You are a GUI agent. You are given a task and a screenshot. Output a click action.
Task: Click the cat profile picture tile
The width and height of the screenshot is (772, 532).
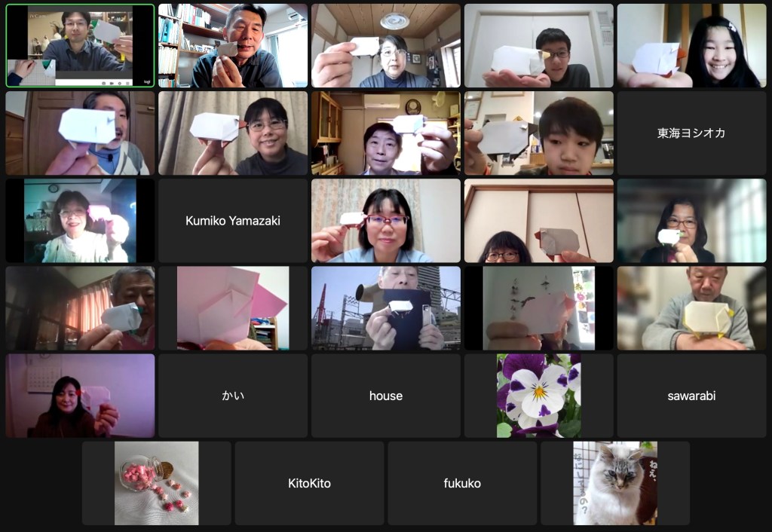pyautogui.click(x=614, y=483)
